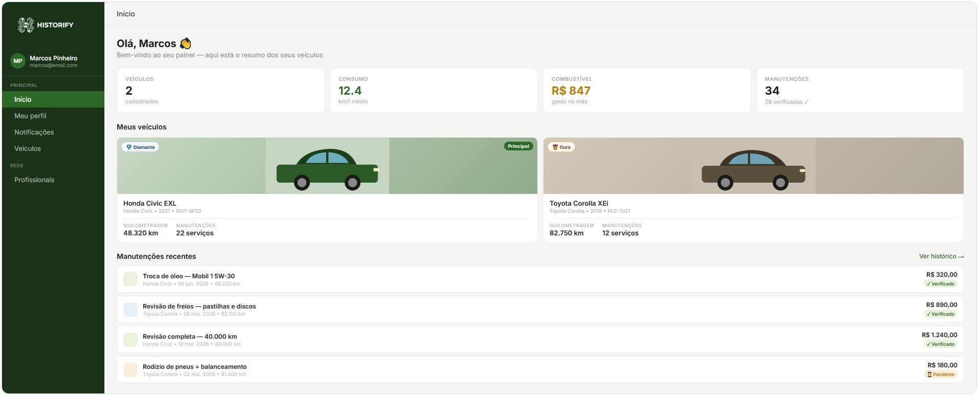Click the Manutenções 34 stat card
Image resolution: width=980 pixels, height=397 pixels.
click(860, 91)
